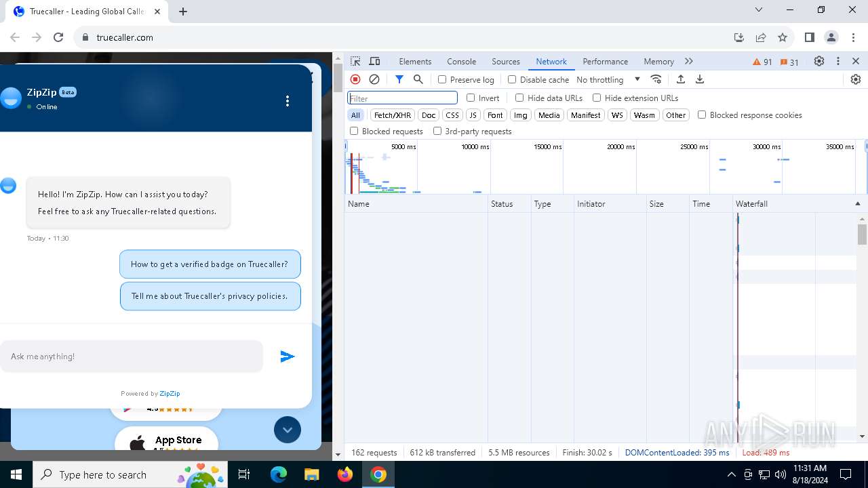Open tab search dropdown arrow

pos(759,9)
